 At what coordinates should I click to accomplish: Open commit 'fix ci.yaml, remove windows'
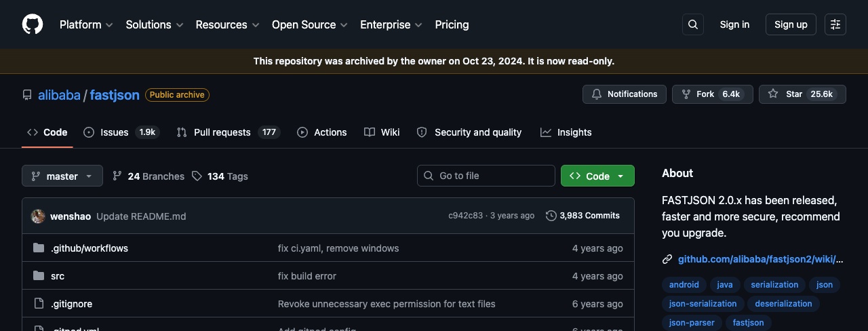tap(338, 248)
